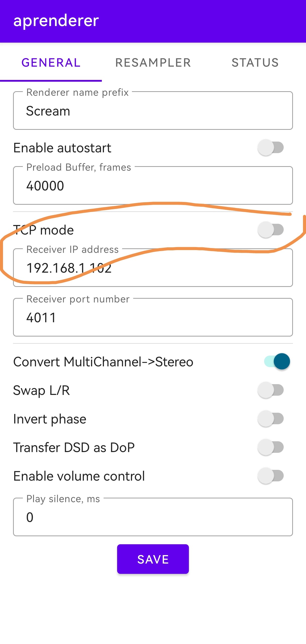306x644 pixels.
Task: Click the Play silence ms field
Action: point(153,517)
